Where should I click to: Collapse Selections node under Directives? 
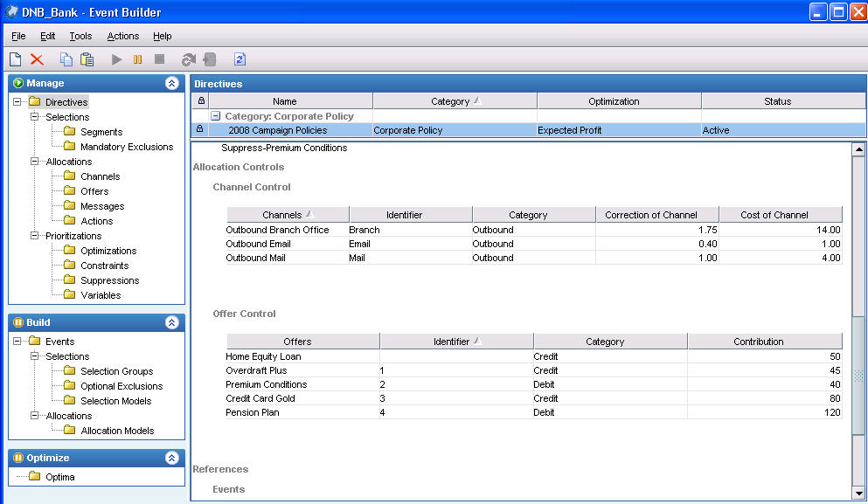[34, 116]
